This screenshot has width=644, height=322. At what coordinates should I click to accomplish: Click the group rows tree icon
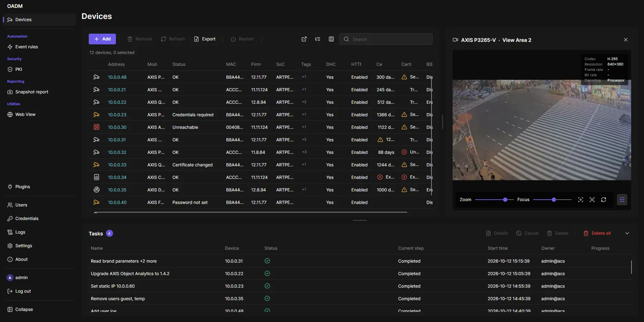[318, 39]
